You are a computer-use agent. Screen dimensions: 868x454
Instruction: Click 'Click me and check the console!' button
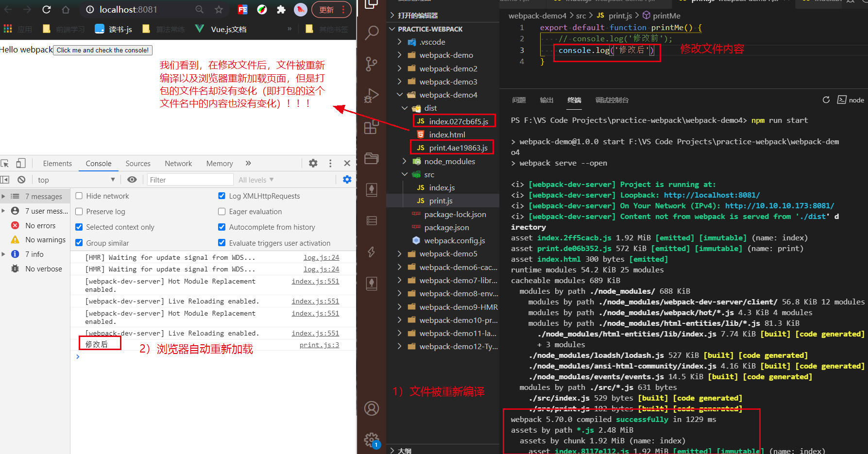tap(102, 50)
